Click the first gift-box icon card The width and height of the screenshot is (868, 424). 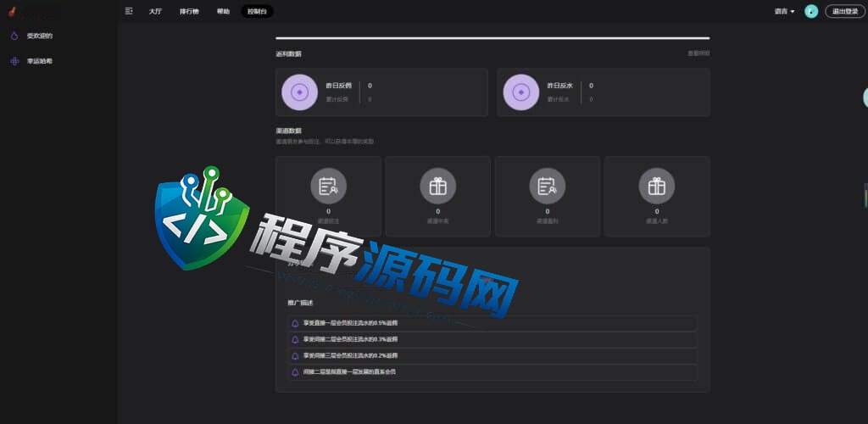tap(438, 197)
